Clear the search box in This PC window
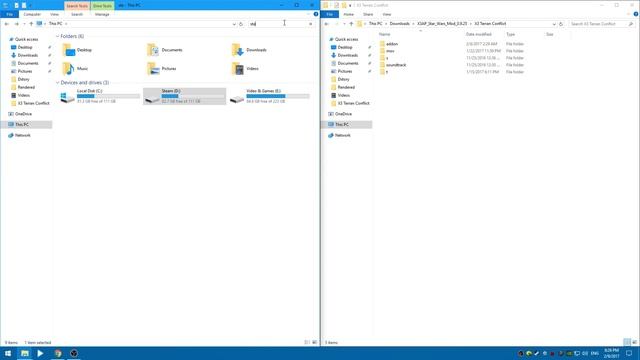Screen dimensions: 640x360 click(x=311, y=24)
